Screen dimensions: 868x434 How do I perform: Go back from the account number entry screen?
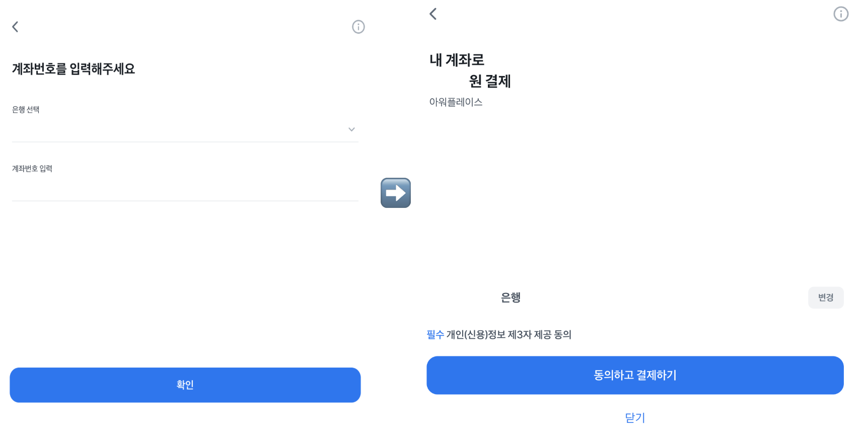(x=16, y=27)
